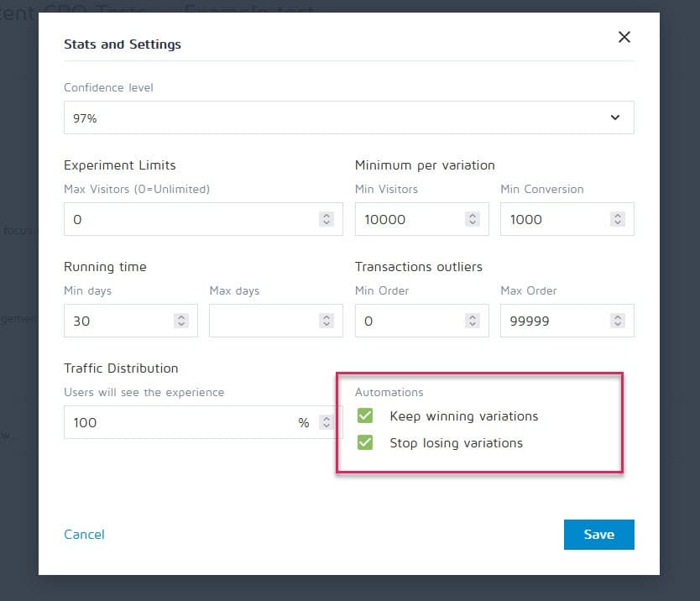Click the empty Max days field
The image size is (700, 601).
point(262,321)
